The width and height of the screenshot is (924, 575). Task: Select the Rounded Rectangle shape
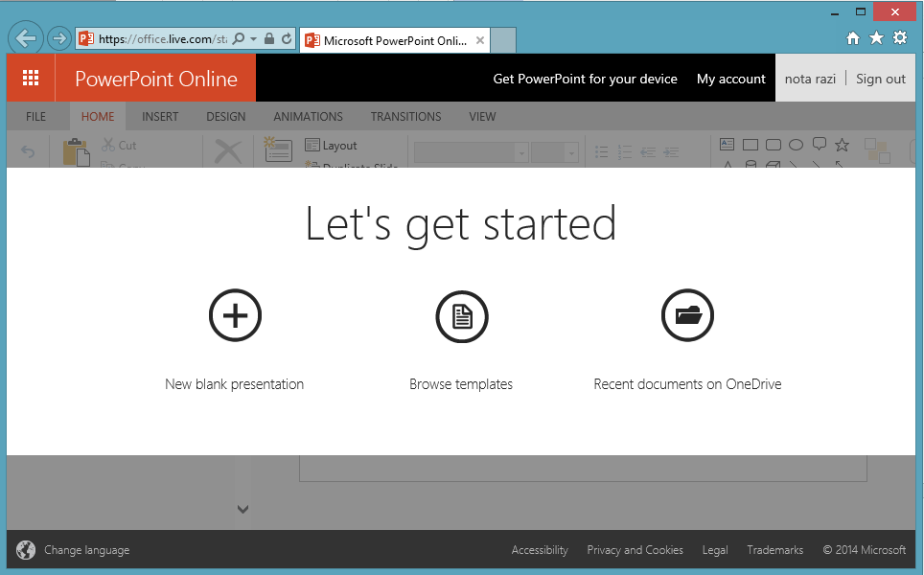click(x=774, y=145)
